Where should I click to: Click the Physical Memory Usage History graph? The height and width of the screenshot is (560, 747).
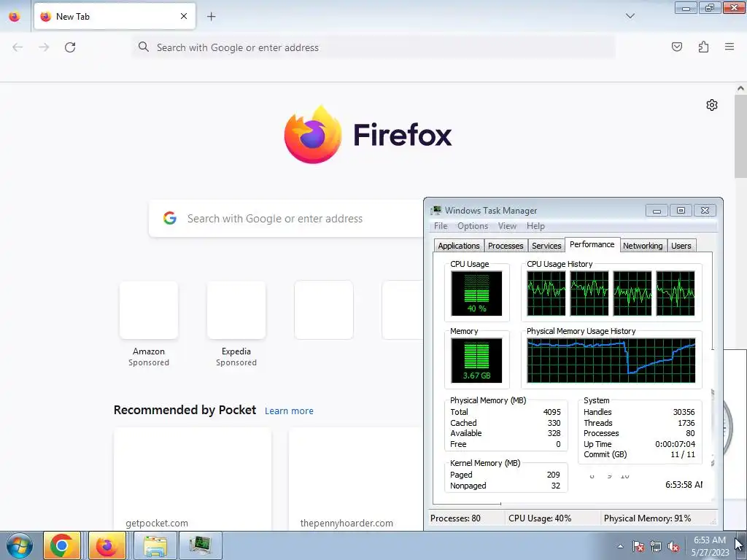(611, 360)
